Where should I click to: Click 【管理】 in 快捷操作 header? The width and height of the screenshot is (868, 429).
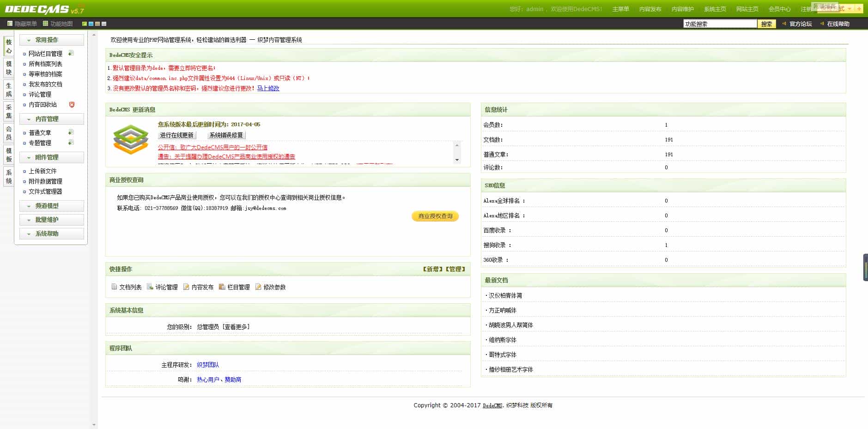tap(455, 269)
